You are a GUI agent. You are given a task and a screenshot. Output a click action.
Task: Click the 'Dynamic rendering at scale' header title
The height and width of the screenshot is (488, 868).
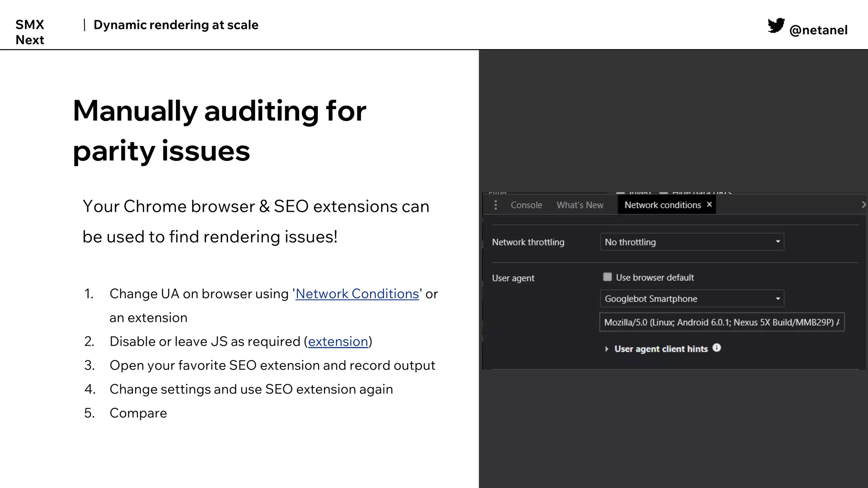click(x=176, y=25)
